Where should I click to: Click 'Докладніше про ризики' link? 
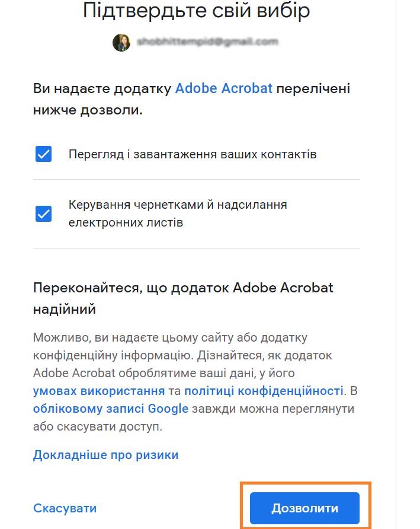point(105,455)
